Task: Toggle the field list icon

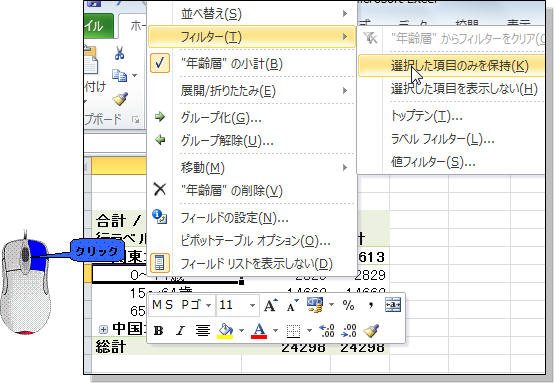Action: pos(160,263)
